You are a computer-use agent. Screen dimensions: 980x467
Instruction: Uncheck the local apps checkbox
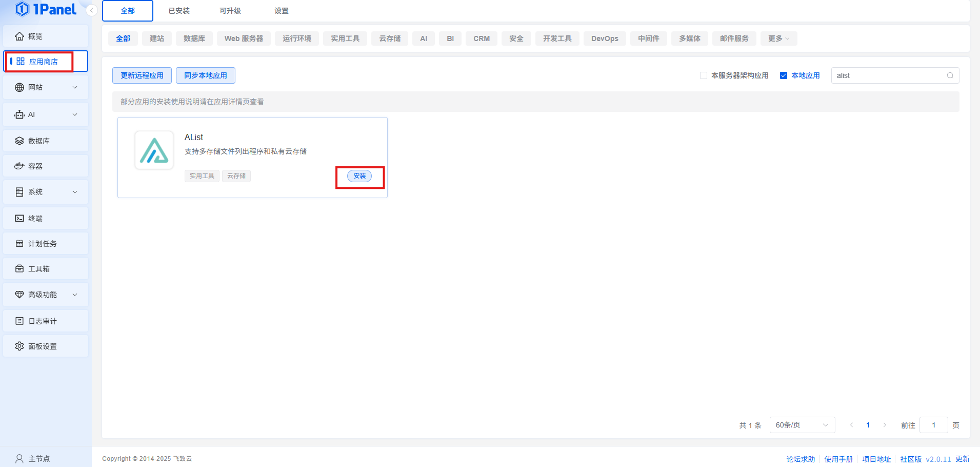(784, 75)
